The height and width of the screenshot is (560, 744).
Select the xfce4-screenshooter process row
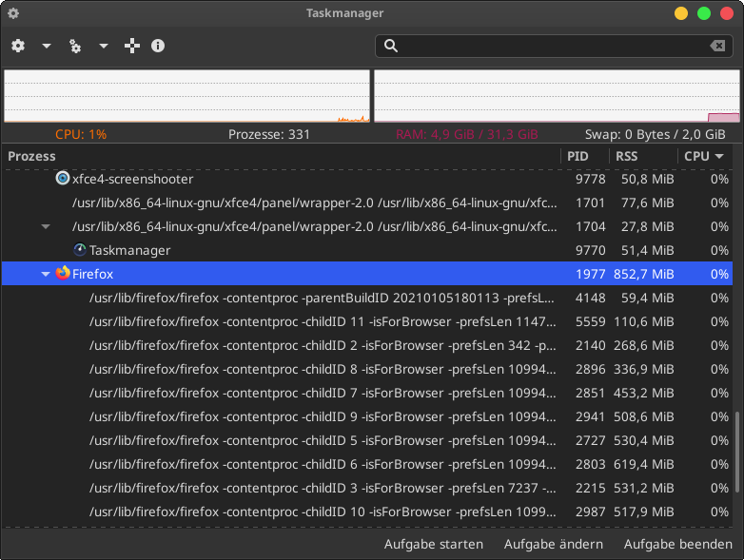point(367,180)
